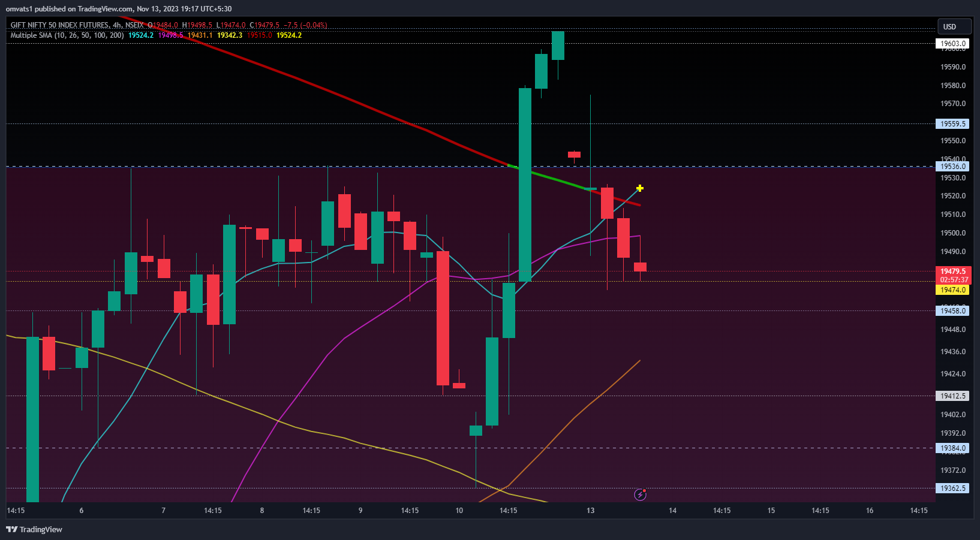980x540 pixels.
Task: Click the 19590.0 axis price tick
Action: (x=953, y=67)
